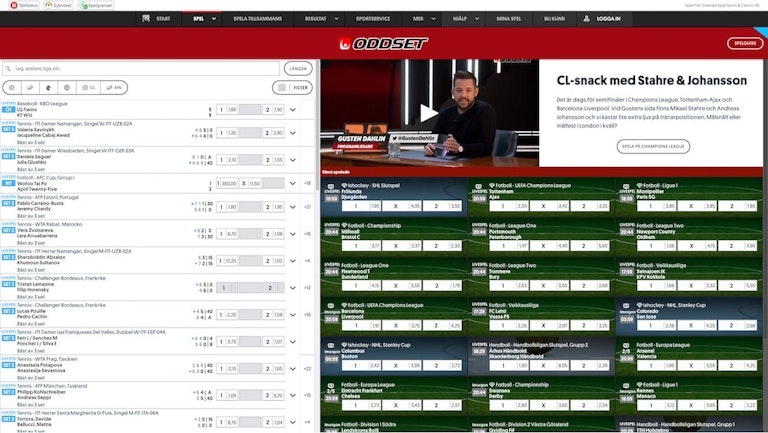Screen dimensions: 768x433
Task: Open the Spela Tillsammans menu item
Action: [x=258, y=18]
